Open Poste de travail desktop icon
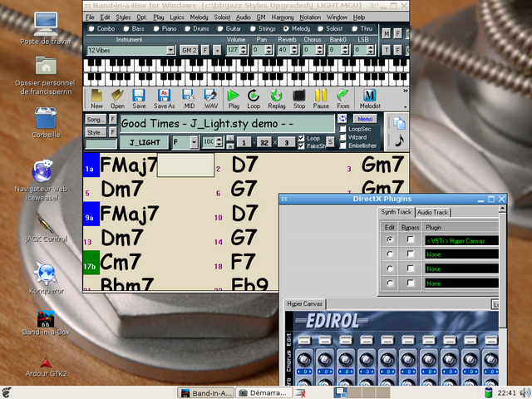 [x=46, y=24]
